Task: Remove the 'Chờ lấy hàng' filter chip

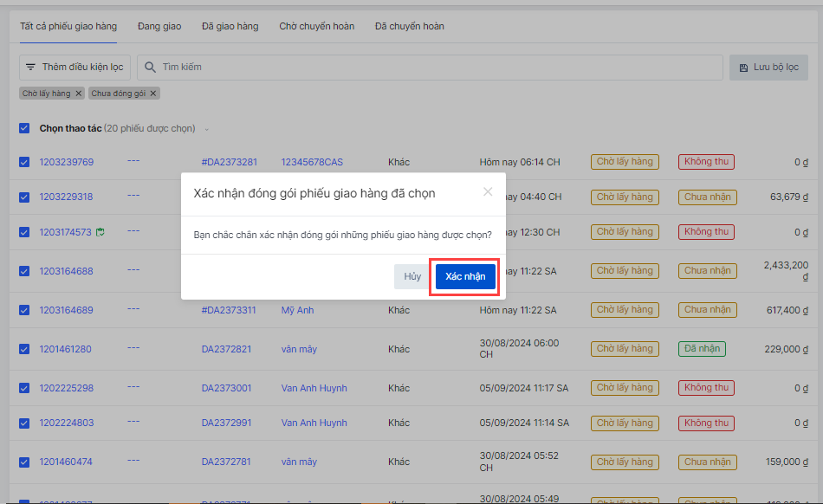Action: (78, 94)
